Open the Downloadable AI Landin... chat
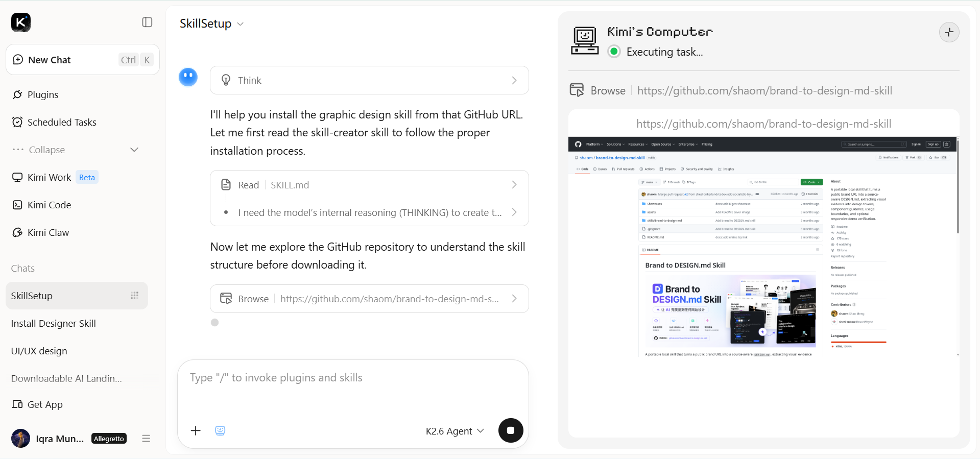This screenshot has width=980, height=459. [66, 378]
